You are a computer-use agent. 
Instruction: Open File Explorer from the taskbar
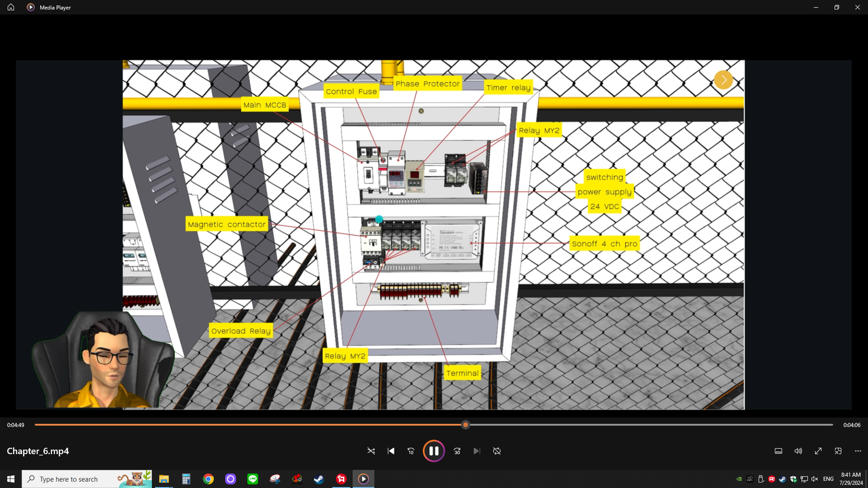click(164, 479)
